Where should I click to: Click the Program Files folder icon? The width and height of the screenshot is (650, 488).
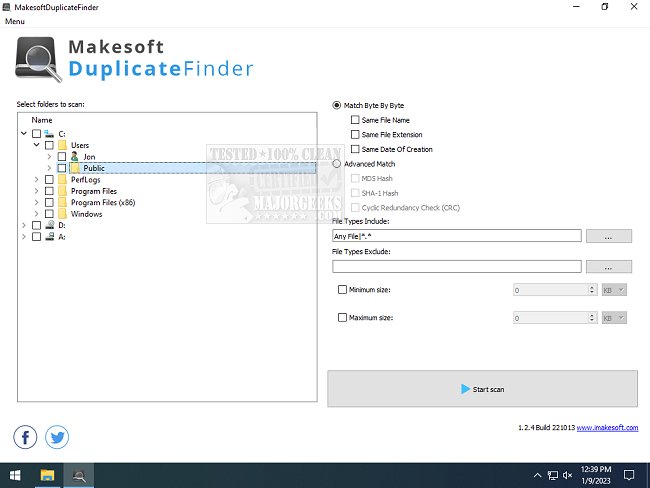coord(62,191)
